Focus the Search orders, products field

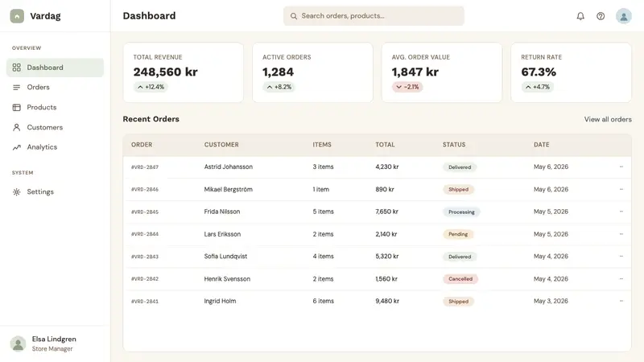[374, 16]
